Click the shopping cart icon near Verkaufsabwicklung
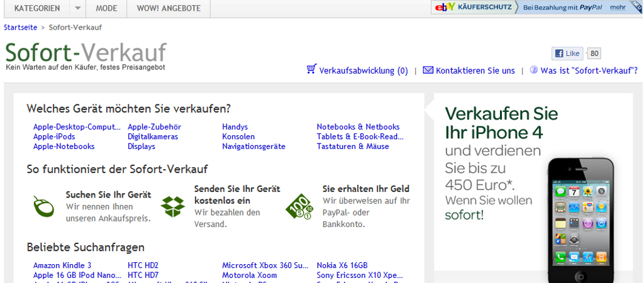 tap(311, 69)
